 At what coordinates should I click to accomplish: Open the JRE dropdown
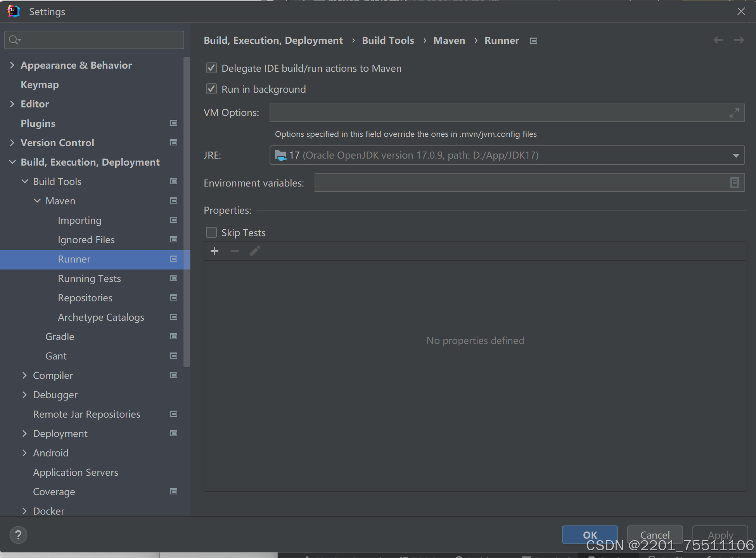pyautogui.click(x=736, y=155)
